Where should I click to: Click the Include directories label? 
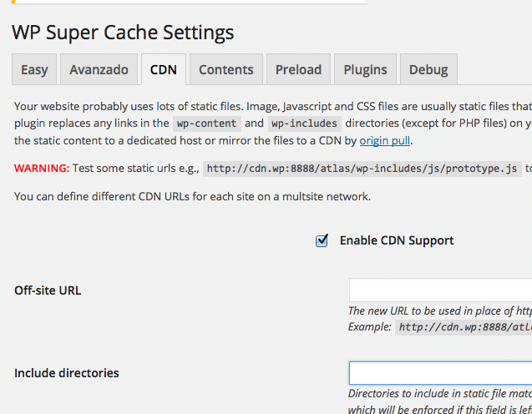[x=67, y=373]
